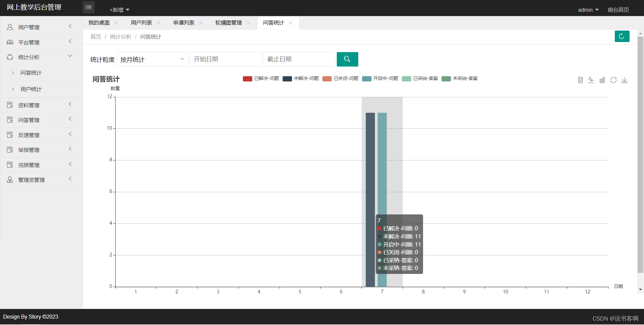
Task: Switch to the 轮播图管理 tab
Action: (229, 23)
